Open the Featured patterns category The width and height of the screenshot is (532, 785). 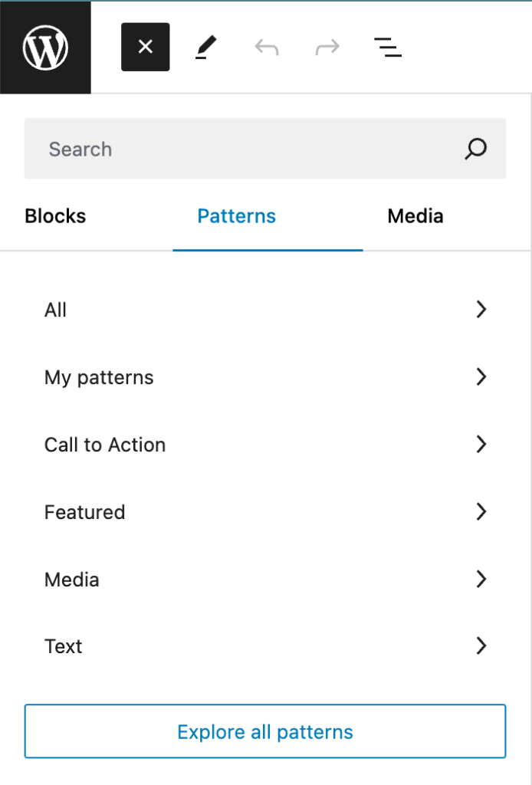click(x=265, y=511)
